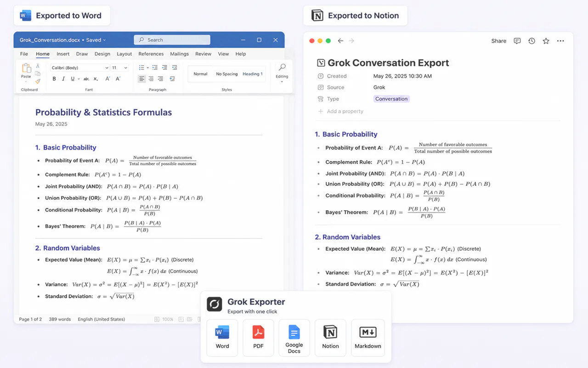Click the Copy icon in Word's Clipboard group
This screenshot has width=588, height=368.
[38, 73]
